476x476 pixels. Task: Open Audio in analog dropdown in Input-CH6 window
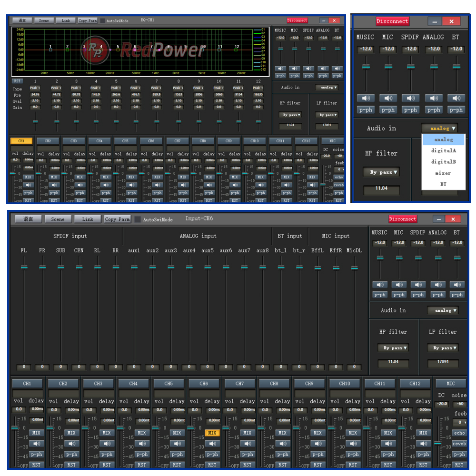tap(443, 310)
